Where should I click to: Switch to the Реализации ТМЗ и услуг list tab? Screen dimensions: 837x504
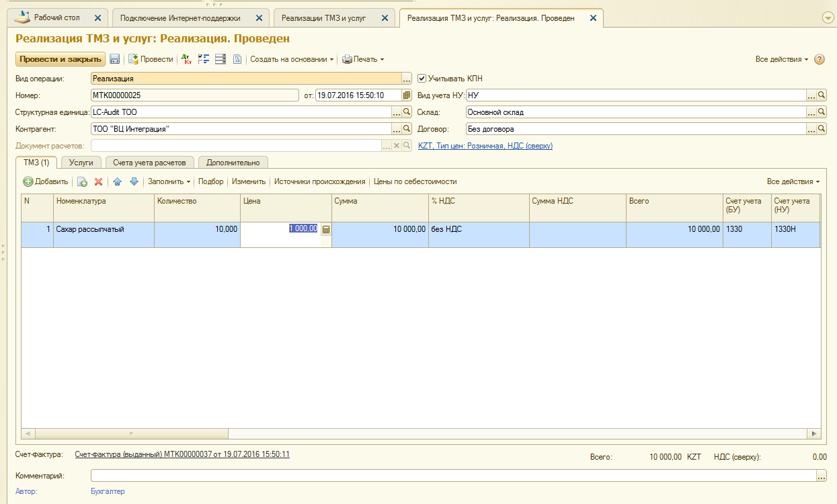[x=333, y=18]
